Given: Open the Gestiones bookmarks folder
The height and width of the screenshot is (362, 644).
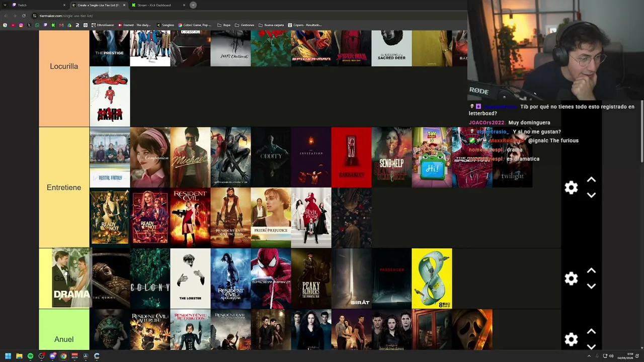Looking at the screenshot, I should pyautogui.click(x=245, y=25).
